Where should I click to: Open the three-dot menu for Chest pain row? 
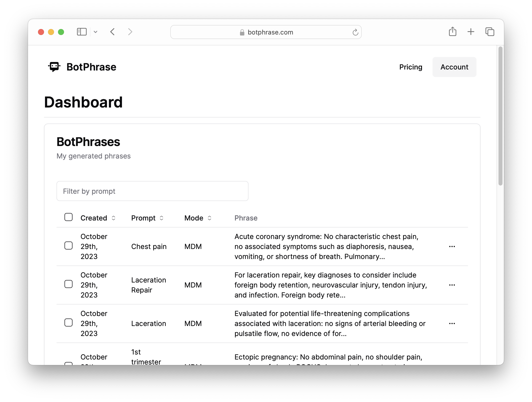(452, 246)
